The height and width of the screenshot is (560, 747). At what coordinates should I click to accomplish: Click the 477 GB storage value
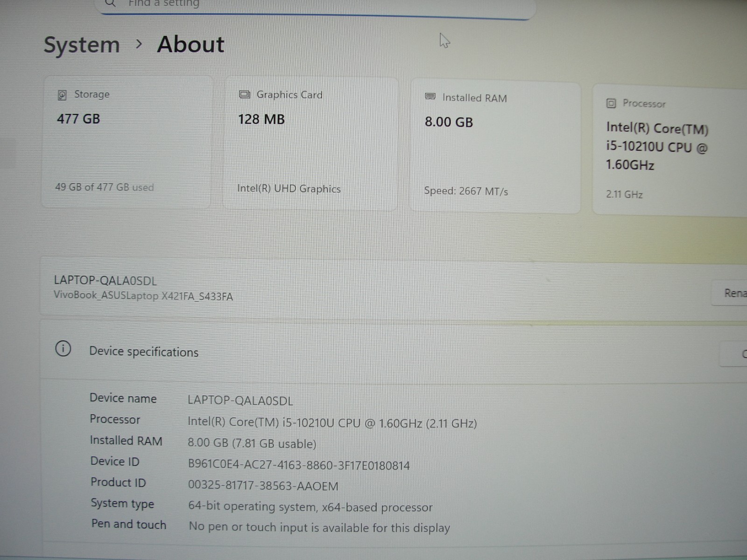point(78,119)
